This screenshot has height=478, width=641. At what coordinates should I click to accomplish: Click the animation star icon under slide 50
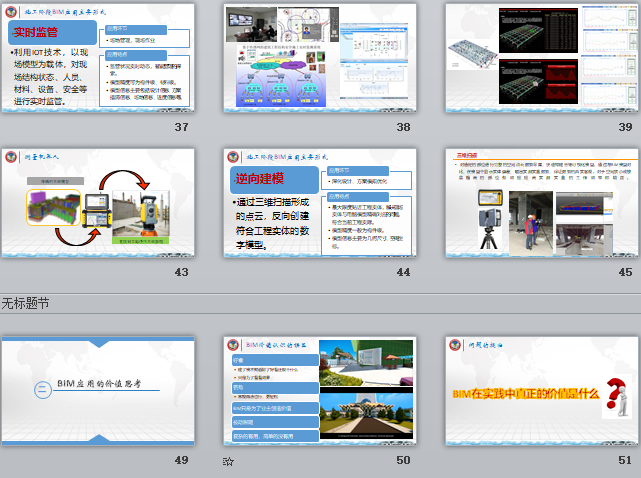(228, 461)
